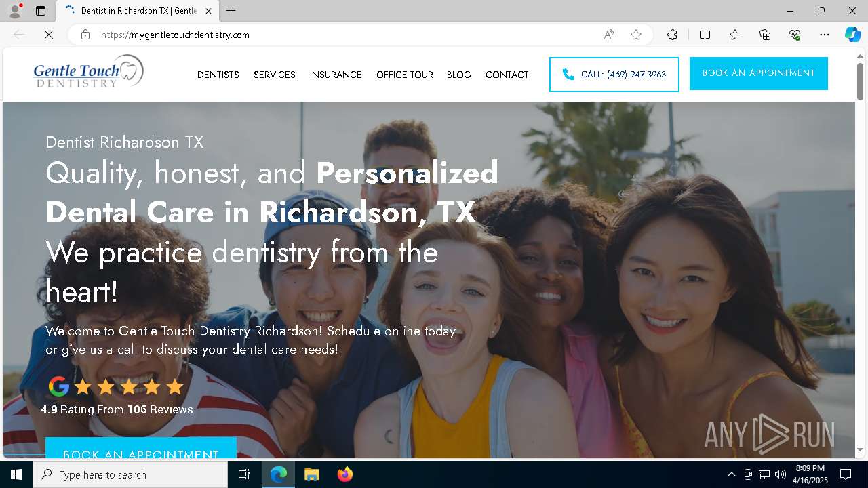Open Windows Start menu

16,474
